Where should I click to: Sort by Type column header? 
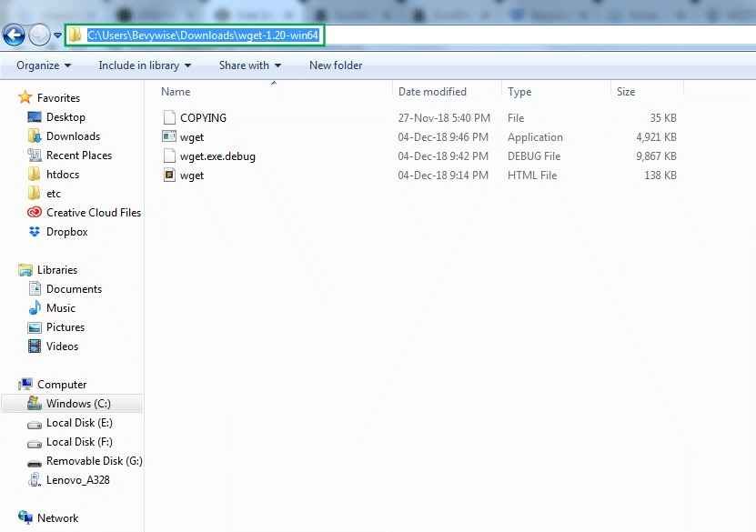519,92
